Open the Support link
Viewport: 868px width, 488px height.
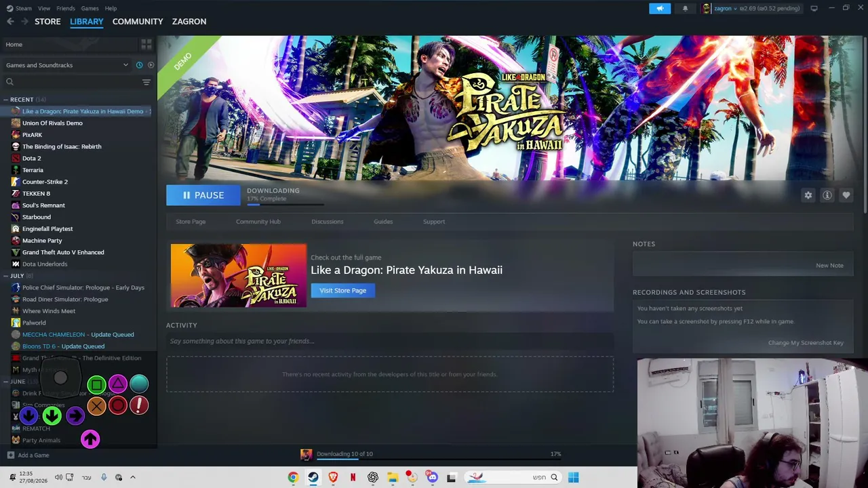pyautogui.click(x=434, y=222)
